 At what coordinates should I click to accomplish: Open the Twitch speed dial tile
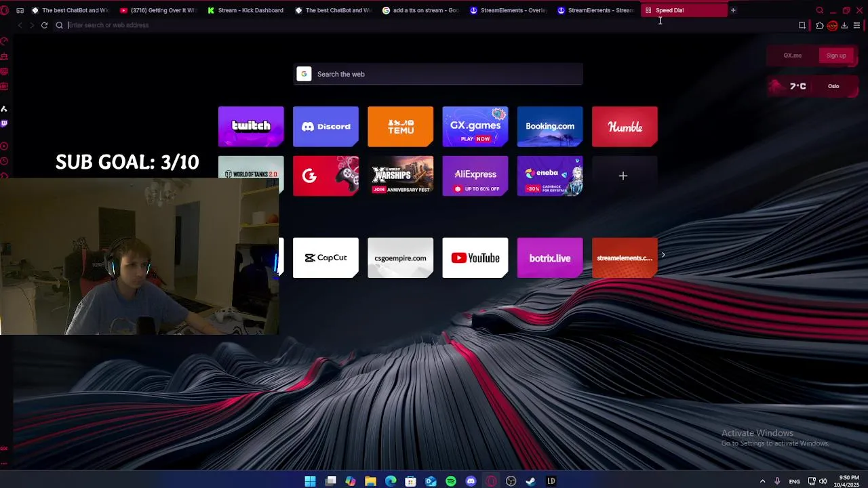251,126
